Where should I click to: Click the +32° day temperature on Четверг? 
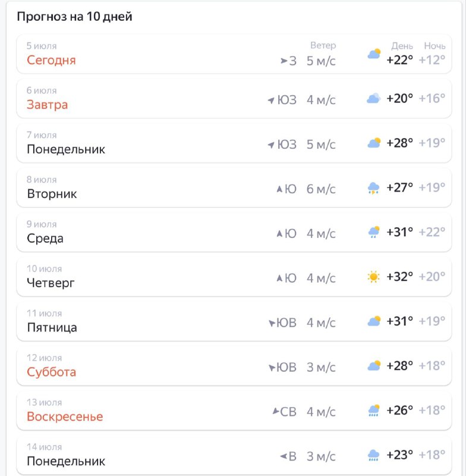point(399,277)
